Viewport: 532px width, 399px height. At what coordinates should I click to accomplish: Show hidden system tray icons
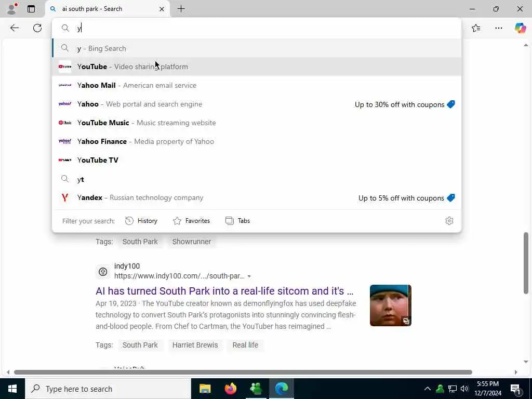click(x=428, y=389)
